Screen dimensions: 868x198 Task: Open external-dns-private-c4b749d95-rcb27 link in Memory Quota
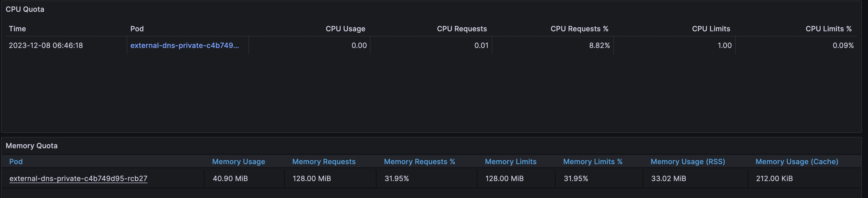[78, 179]
